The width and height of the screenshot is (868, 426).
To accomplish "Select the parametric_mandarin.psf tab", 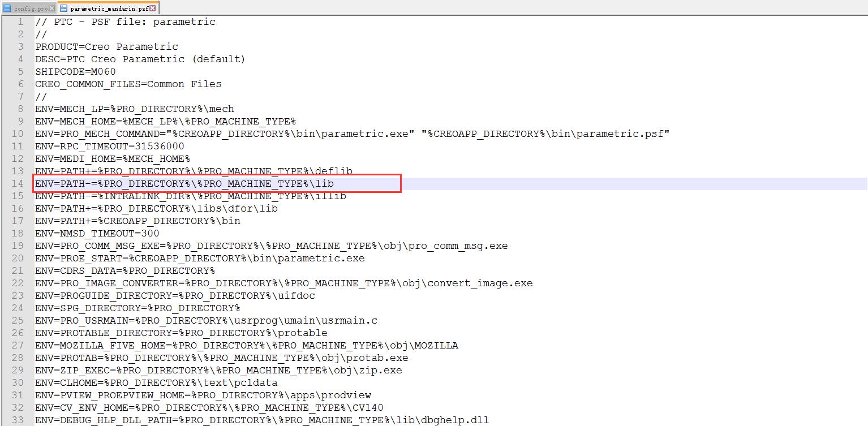I will point(108,8).
